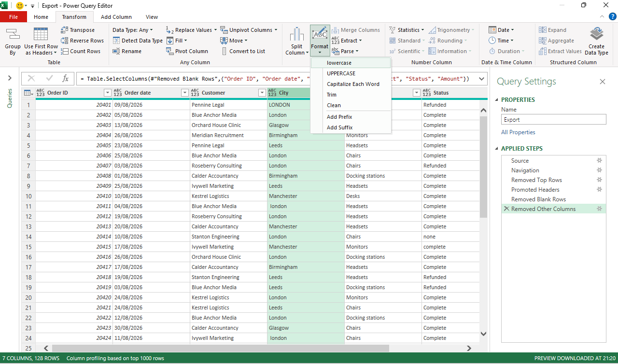The height and width of the screenshot is (364, 618).
Task: Click Convert to List
Action: pos(243,51)
